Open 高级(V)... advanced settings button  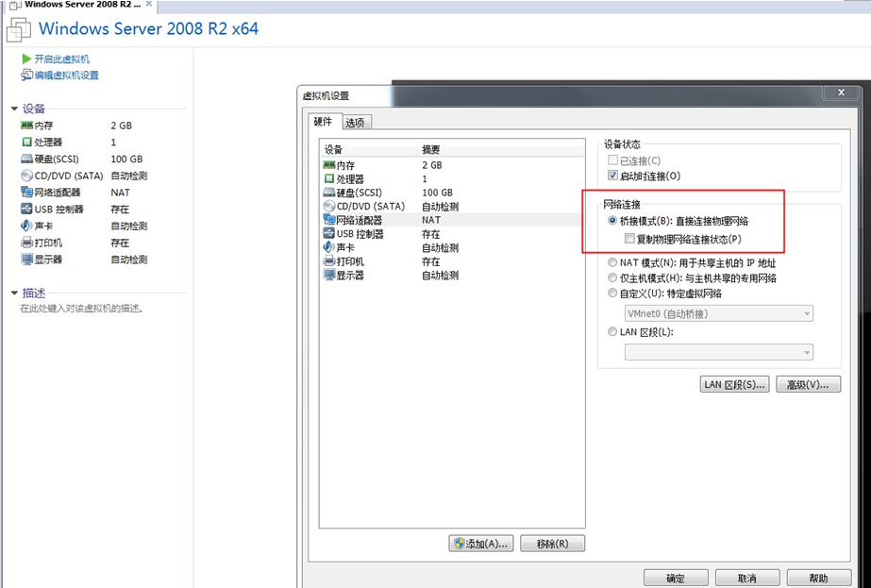[x=808, y=384]
